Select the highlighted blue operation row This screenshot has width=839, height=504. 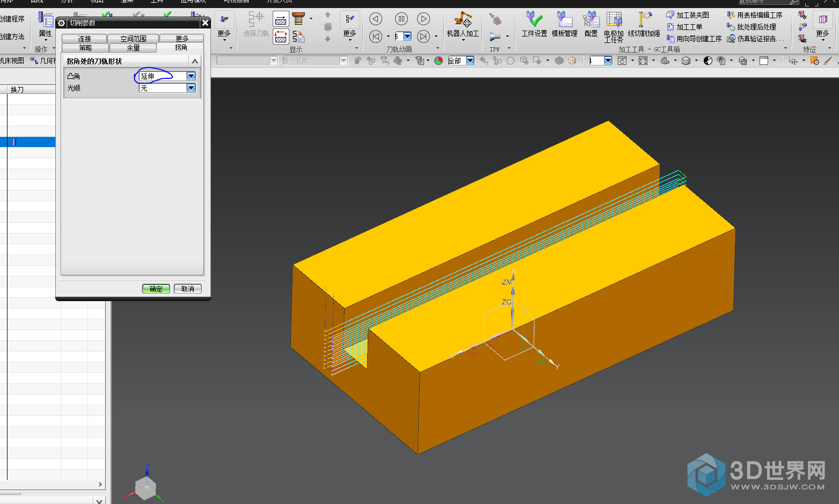pyautogui.click(x=28, y=142)
